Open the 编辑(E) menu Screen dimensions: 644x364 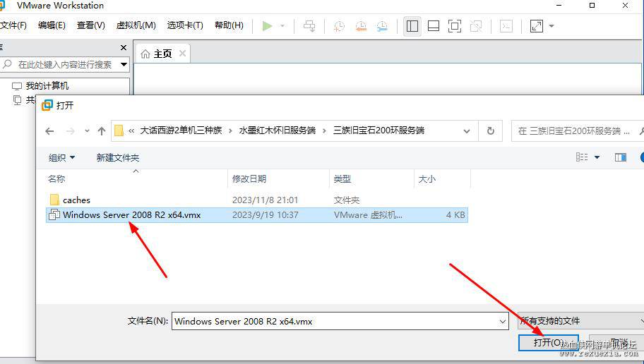click(52, 25)
